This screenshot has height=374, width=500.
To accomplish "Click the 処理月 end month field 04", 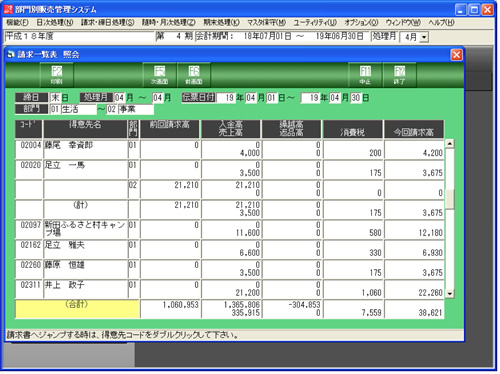I will [157, 98].
